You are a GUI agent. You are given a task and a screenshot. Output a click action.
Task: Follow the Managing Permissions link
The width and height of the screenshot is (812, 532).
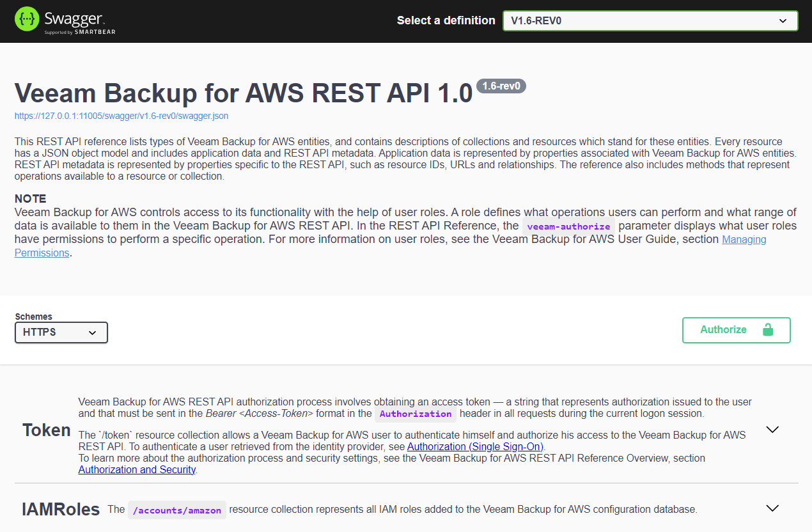(x=391, y=246)
